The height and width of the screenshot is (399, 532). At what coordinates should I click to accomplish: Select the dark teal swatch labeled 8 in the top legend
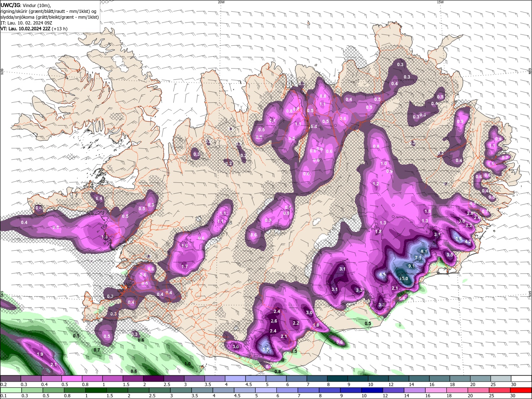[x=338, y=379]
